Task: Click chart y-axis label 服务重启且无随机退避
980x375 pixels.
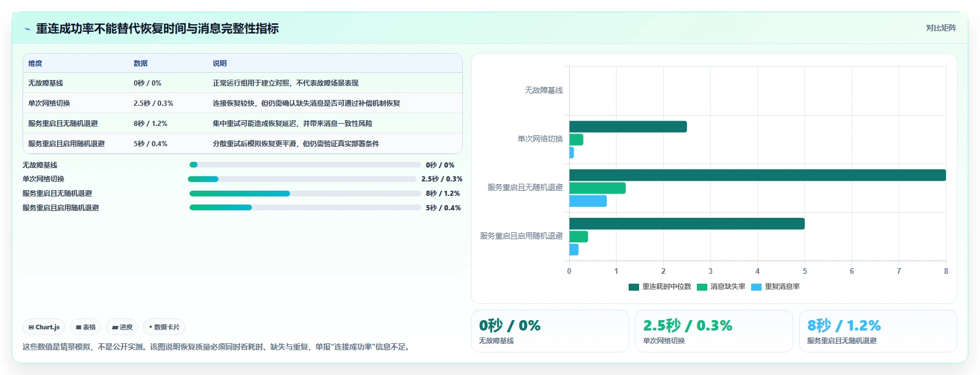Action: tap(525, 188)
